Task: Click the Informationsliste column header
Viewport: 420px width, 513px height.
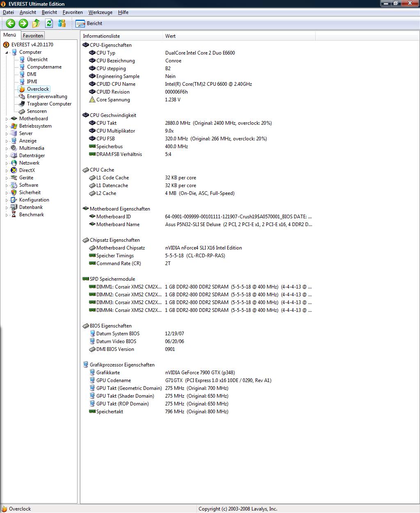Action: [x=122, y=36]
